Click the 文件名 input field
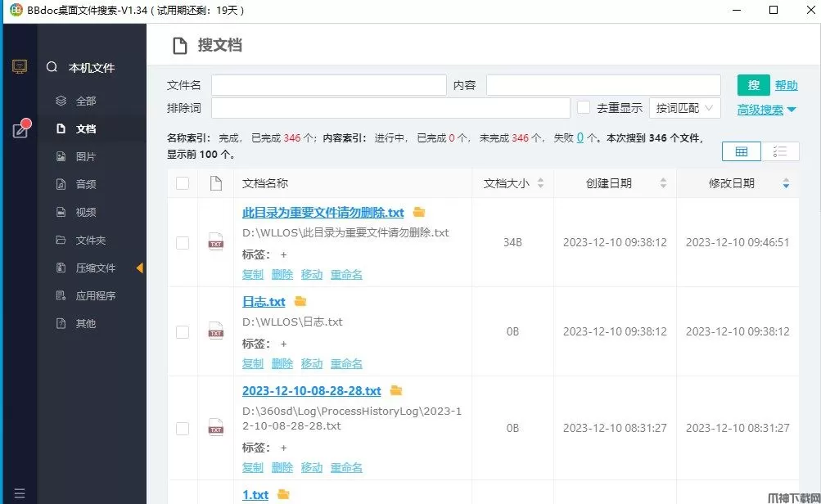The image size is (821, 504). (x=329, y=85)
